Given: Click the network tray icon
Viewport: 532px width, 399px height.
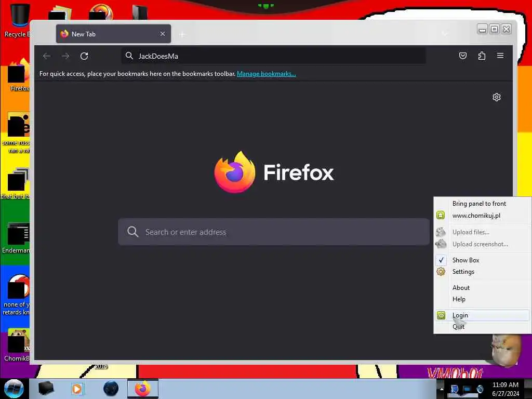Looking at the screenshot, I should tap(467, 389).
